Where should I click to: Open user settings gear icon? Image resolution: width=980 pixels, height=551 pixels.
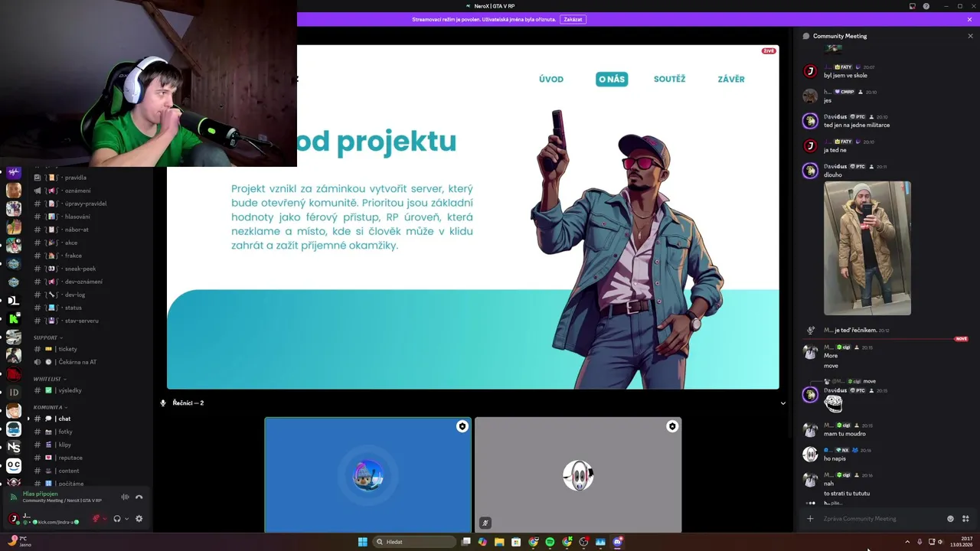pyautogui.click(x=139, y=519)
